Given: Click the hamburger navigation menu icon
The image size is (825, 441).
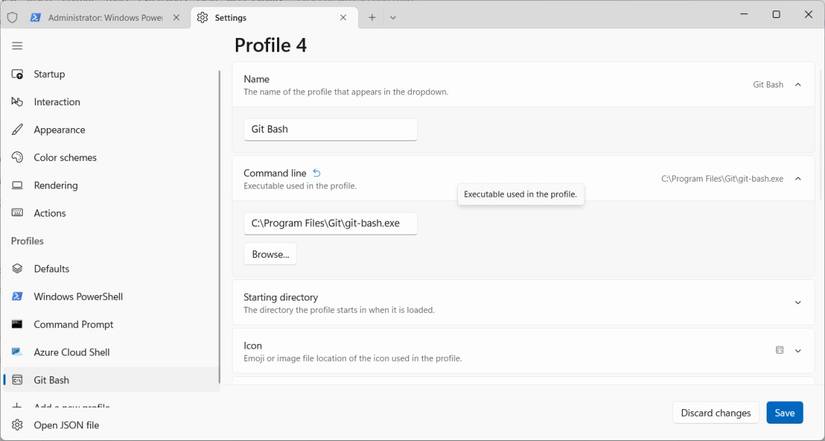Looking at the screenshot, I should (17, 46).
